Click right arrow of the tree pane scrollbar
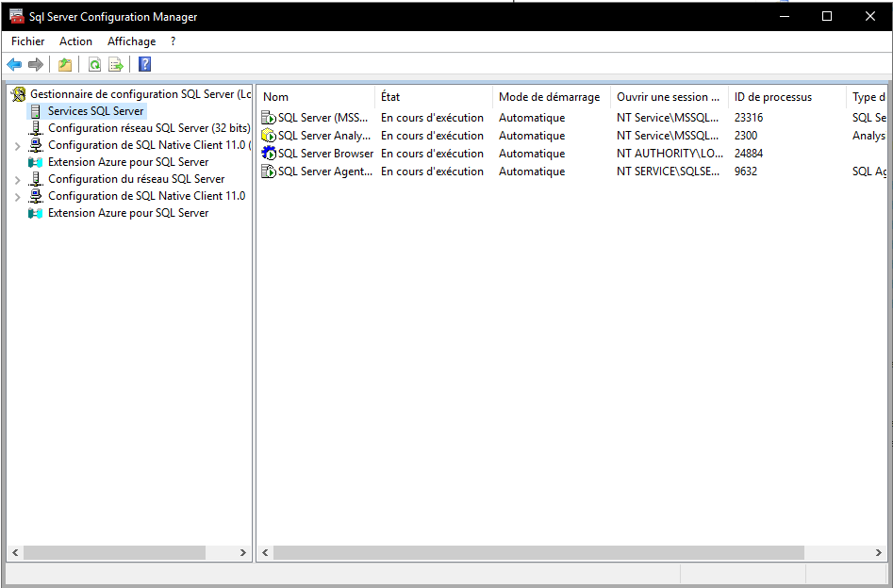 [242, 553]
